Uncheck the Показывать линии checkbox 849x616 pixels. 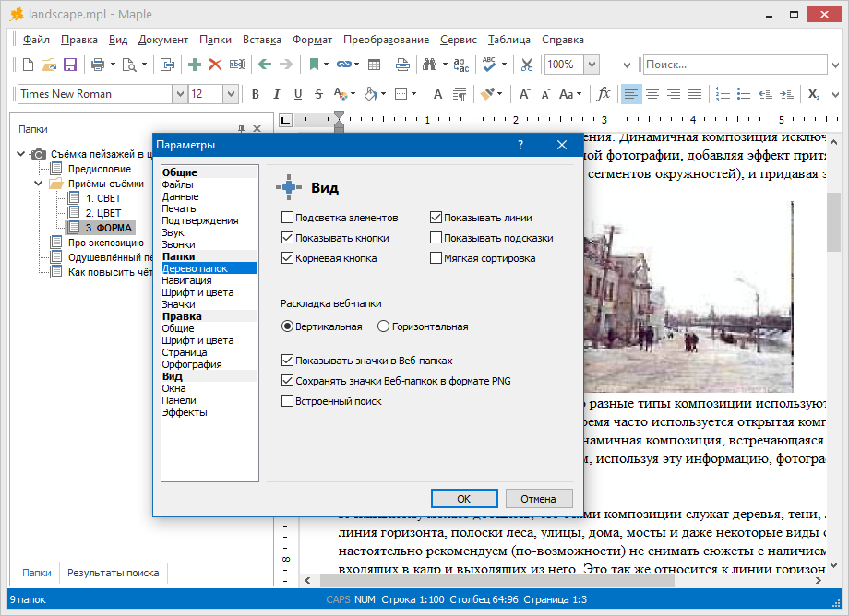coord(436,218)
